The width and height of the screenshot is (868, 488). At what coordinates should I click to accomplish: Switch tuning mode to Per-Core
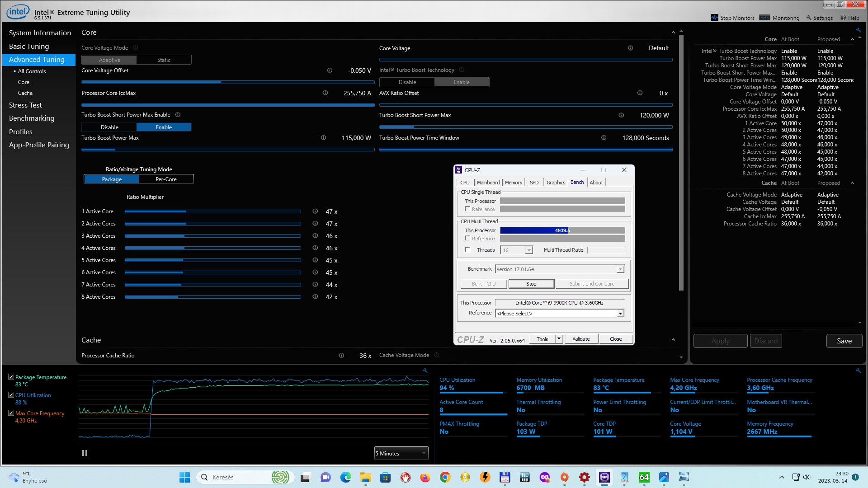coord(166,179)
